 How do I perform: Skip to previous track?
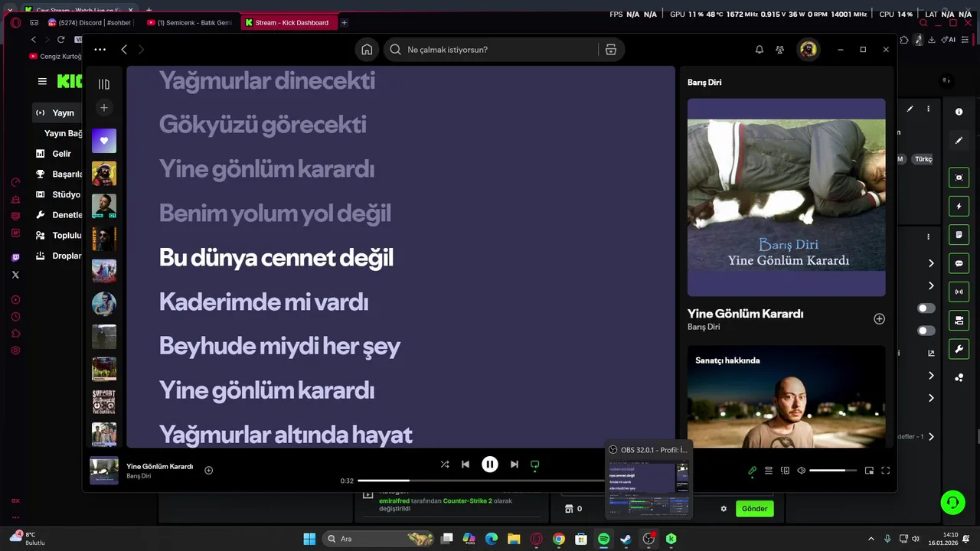tap(465, 465)
